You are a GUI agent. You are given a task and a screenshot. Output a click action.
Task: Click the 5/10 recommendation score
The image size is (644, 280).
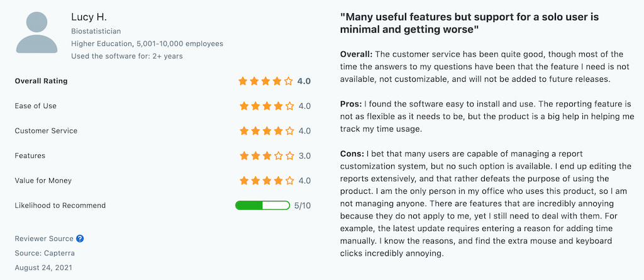click(x=303, y=205)
